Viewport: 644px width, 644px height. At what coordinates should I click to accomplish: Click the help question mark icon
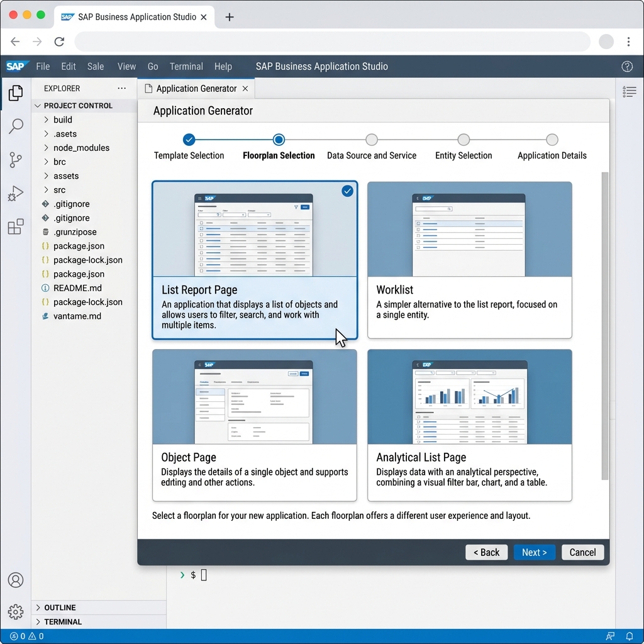point(627,66)
